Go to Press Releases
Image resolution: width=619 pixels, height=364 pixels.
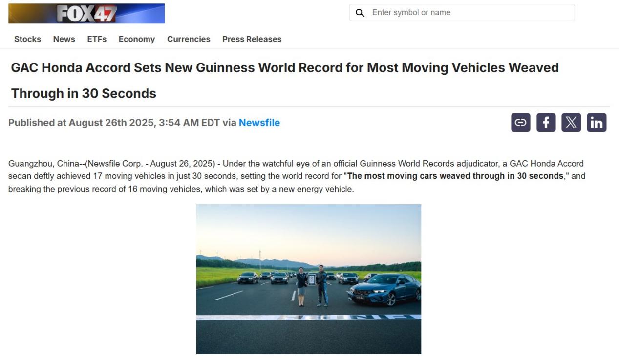tap(252, 39)
